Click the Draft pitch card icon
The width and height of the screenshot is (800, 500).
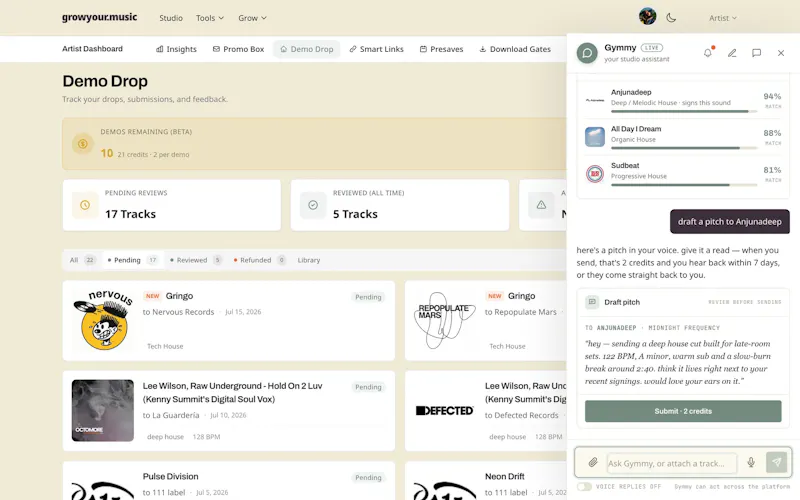tap(592, 302)
